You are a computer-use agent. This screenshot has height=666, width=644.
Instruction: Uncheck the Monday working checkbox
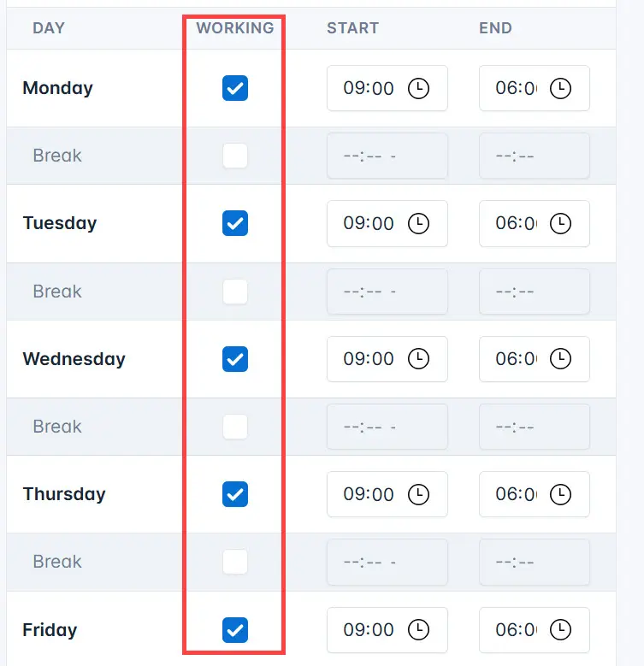click(x=235, y=88)
